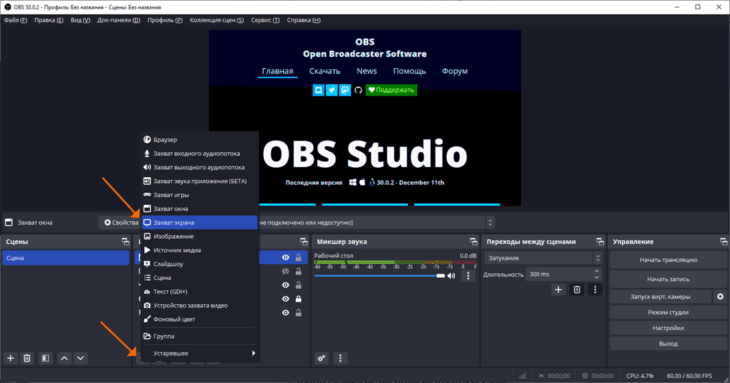Open virtual camera settings gear icon
Screen dimensions: 730x383
[720, 296]
